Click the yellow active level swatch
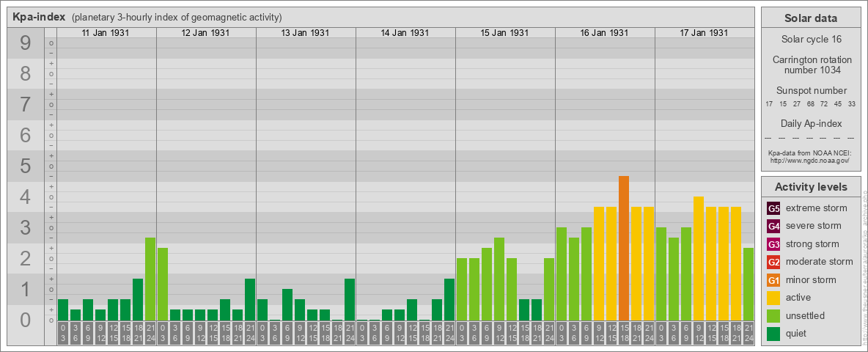Screen dimensions: 868x352 [x=773, y=298]
